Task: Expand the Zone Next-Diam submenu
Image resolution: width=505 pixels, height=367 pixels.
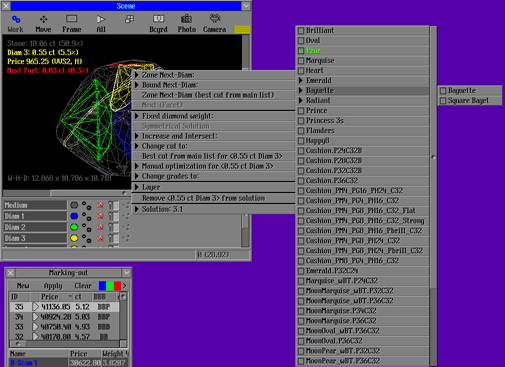Action: 214,75
